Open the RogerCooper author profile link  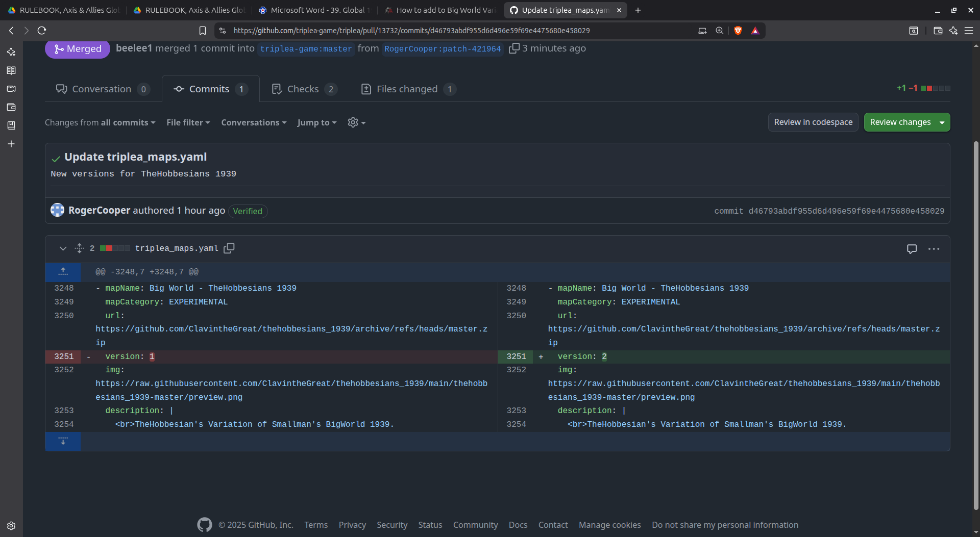click(100, 211)
